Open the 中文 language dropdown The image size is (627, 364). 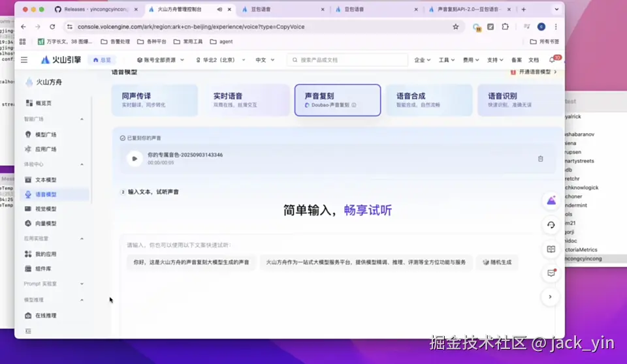pos(265,60)
